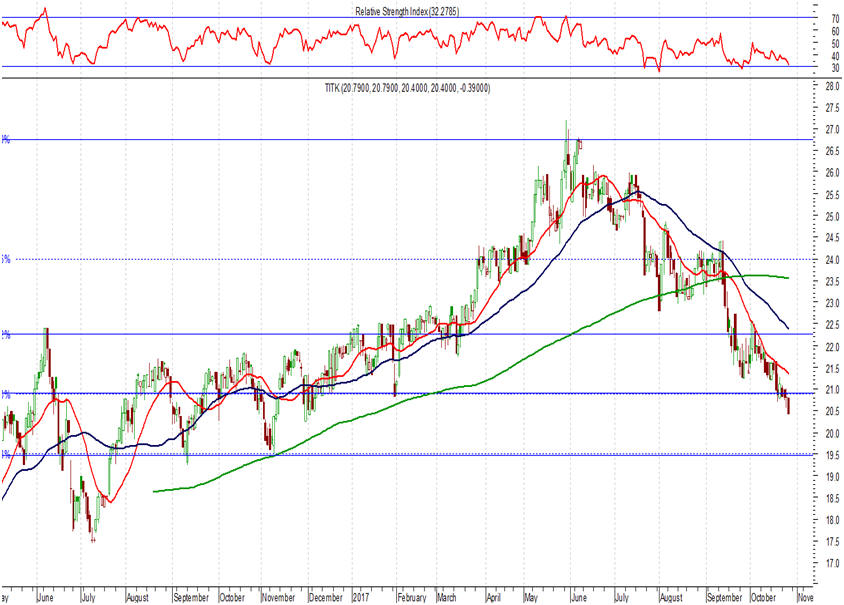Click the RSI 50 level label
This screenshot has height=605, width=844.
[835, 44]
